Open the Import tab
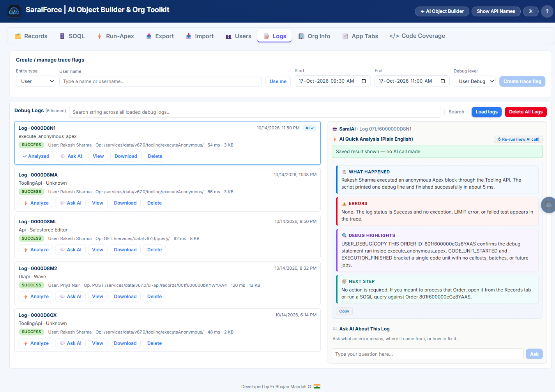Screen dimensions: 555x392 (x=200, y=36)
